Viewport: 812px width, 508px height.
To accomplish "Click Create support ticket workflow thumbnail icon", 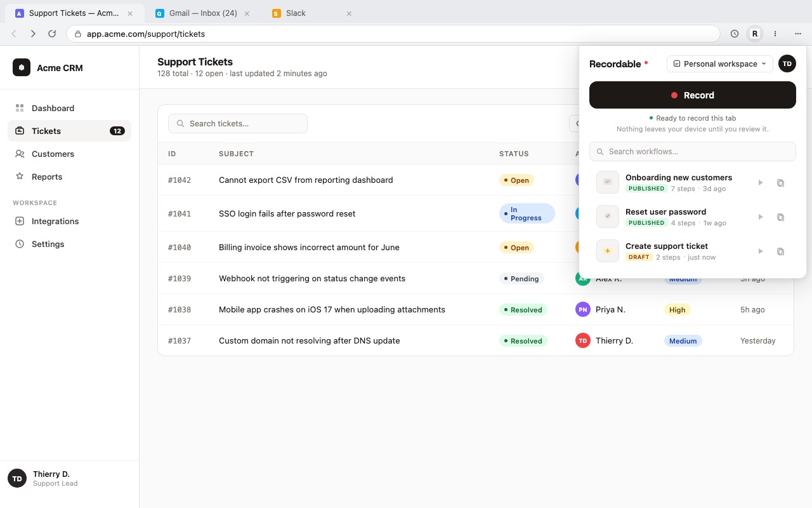I will [x=608, y=251].
